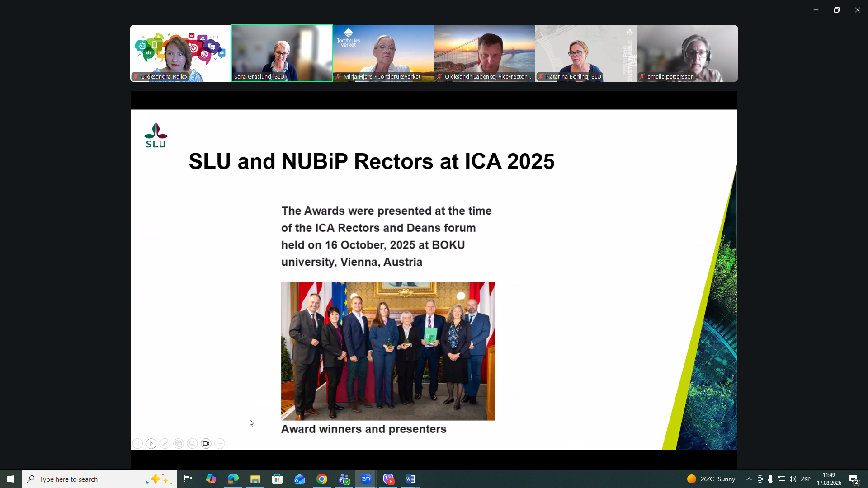Open more slideshow options ellipsis
Screen dimensions: 868x488
click(x=220, y=444)
